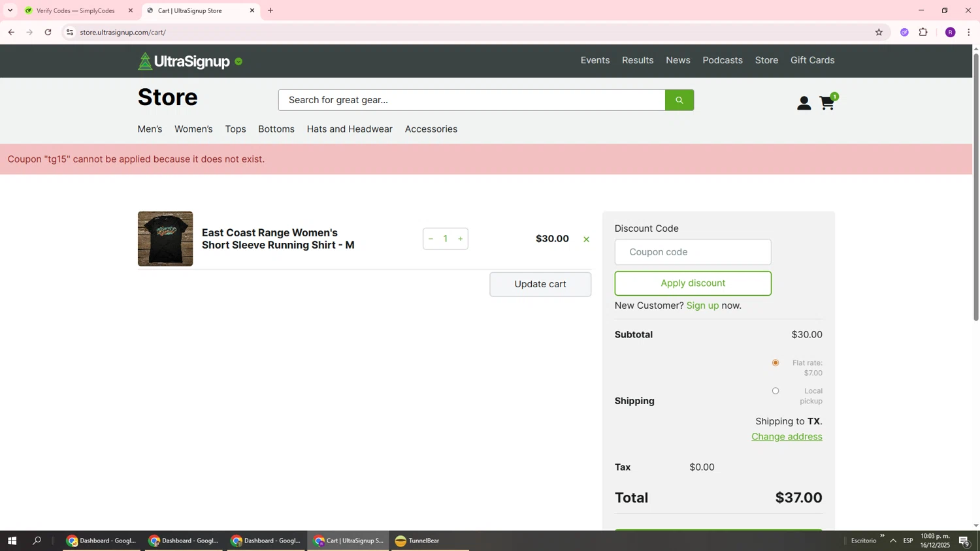This screenshot has width=980, height=551.
Task: Reload the cart page
Action: click(x=48, y=32)
